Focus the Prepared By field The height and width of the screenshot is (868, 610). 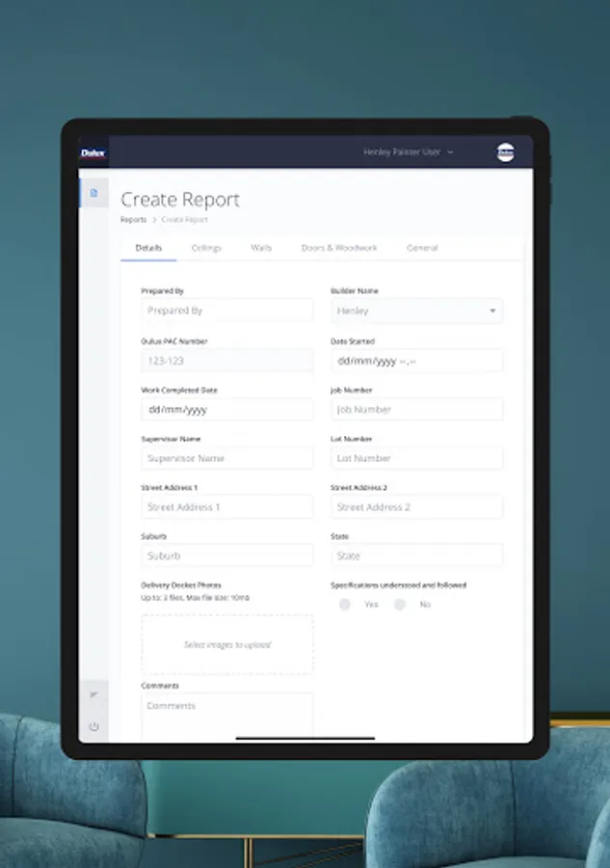coord(227,311)
